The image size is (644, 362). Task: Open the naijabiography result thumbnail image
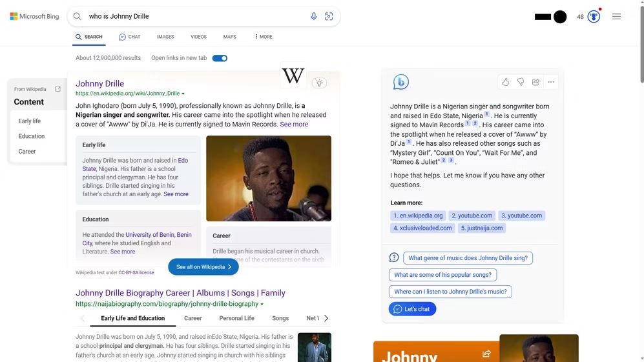tap(314, 347)
